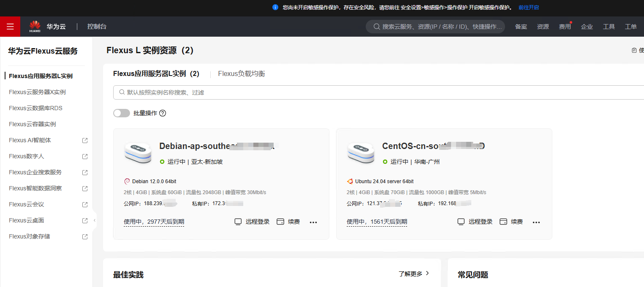Click remote login icon on Debian instance

[x=238, y=222]
